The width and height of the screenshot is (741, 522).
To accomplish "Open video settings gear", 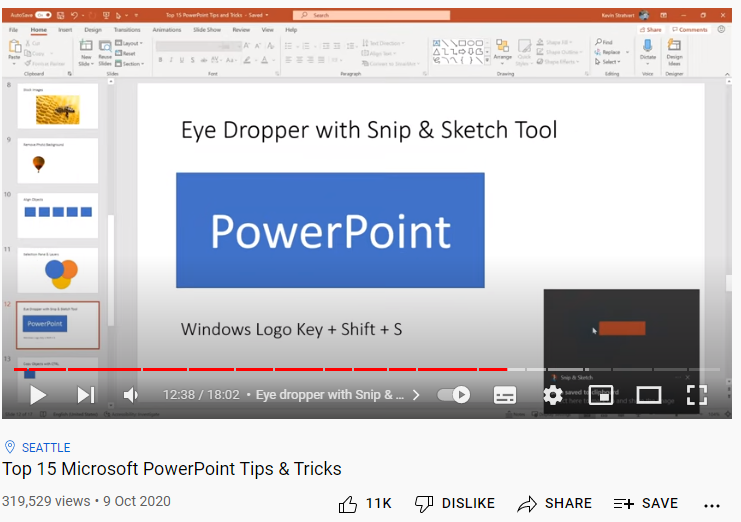I will [552, 395].
